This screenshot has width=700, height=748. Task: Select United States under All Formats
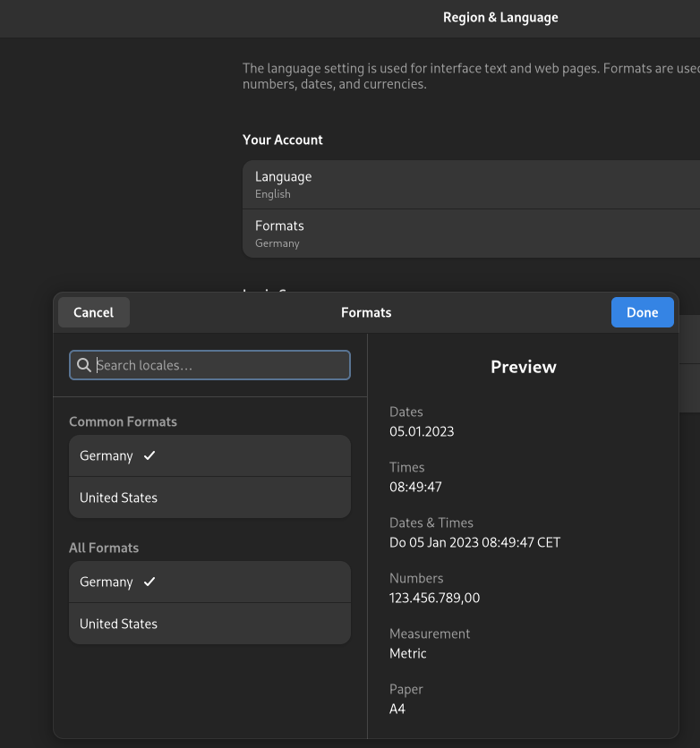209,624
